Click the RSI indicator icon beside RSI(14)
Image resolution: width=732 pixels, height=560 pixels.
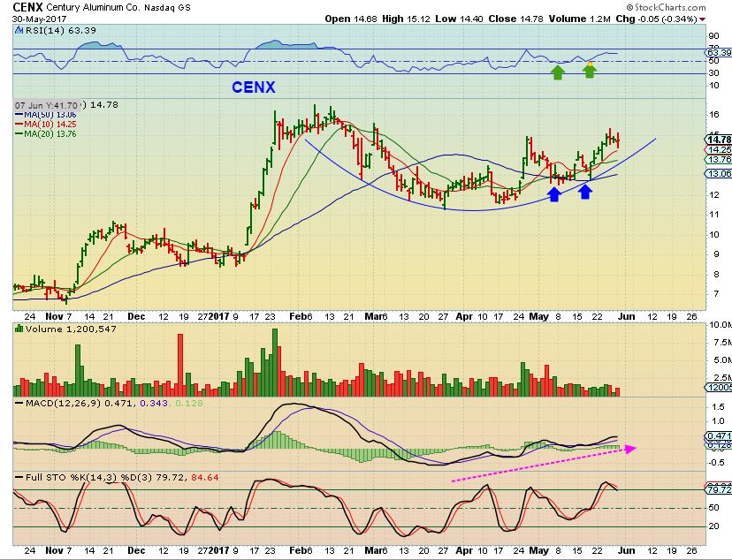click(x=19, y=30)
